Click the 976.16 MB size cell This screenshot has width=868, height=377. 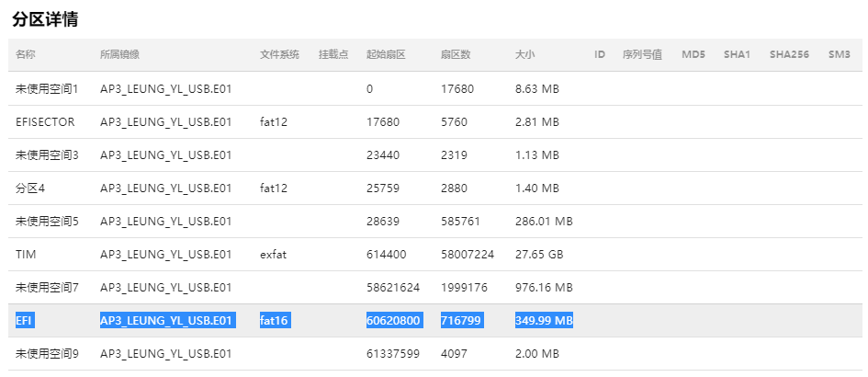click(x=544, y=288)
